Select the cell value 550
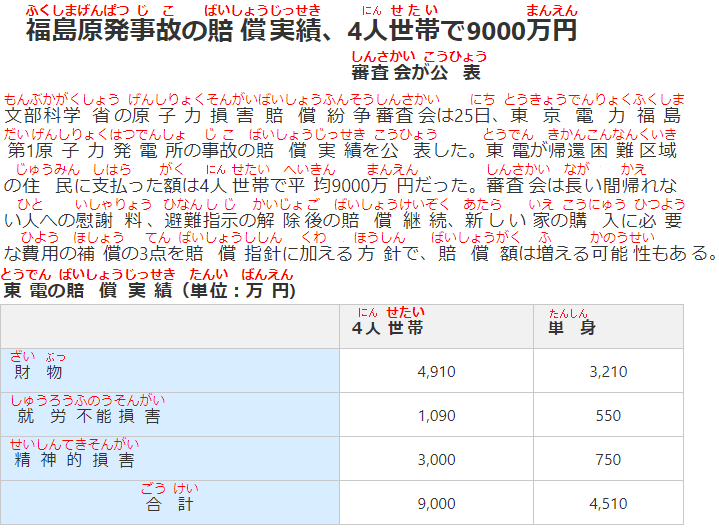Viewport: 719px width, 529px height. coord(608,415)
